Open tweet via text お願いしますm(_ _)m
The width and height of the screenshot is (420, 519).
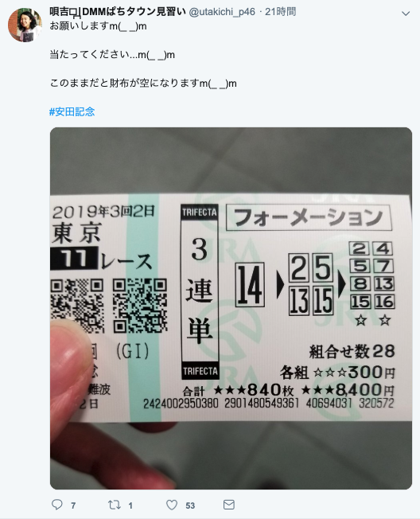coord(98,26)
